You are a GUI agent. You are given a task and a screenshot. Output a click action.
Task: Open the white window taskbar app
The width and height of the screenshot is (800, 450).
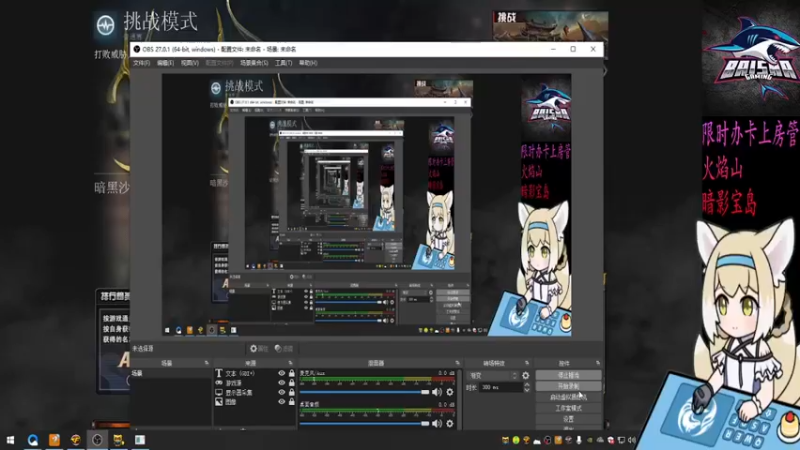[x=140, y=440]
